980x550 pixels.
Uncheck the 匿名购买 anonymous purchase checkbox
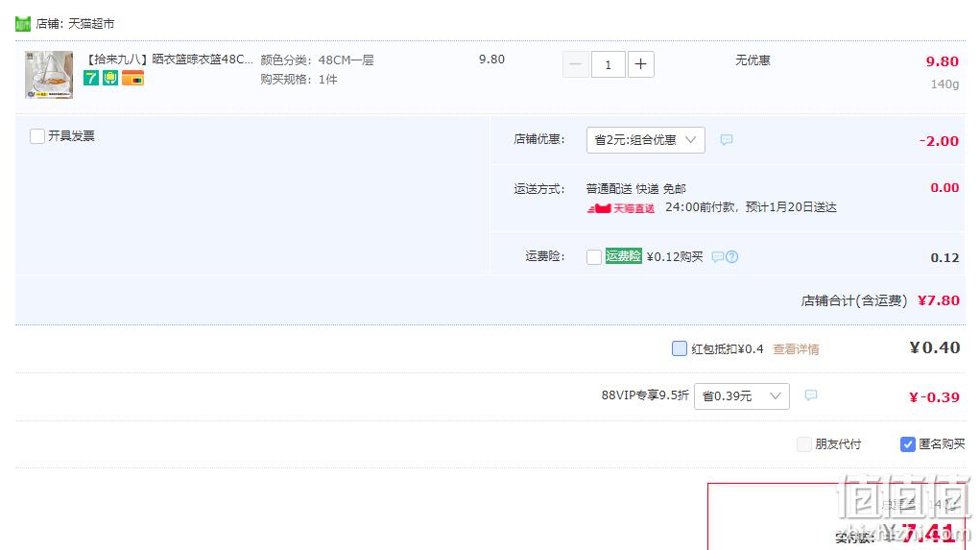click(907, 444)
